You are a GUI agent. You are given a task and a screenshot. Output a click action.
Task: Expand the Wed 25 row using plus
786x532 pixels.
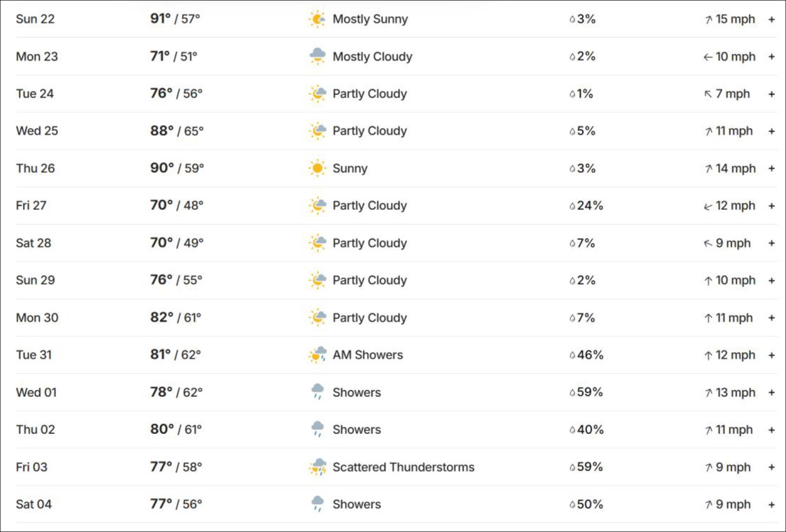coord(772,131)
